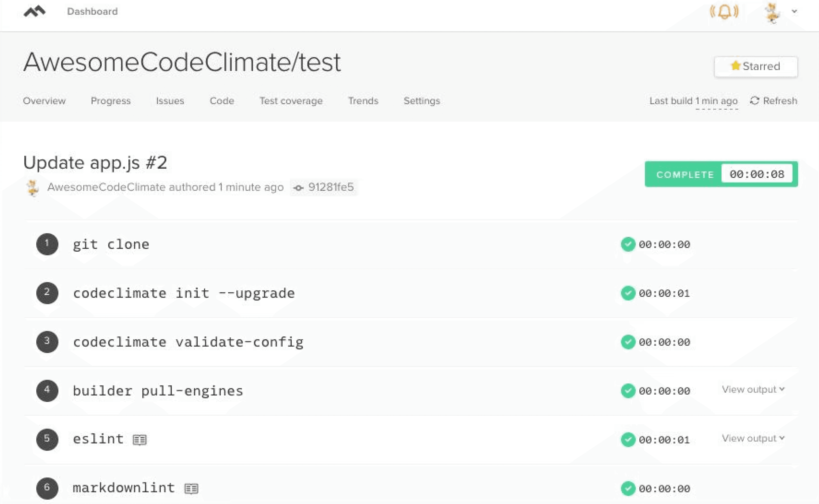The height and width of the screenshot is (504, 819).
Task: Click the Refresh build link
Action: [774, 101]
